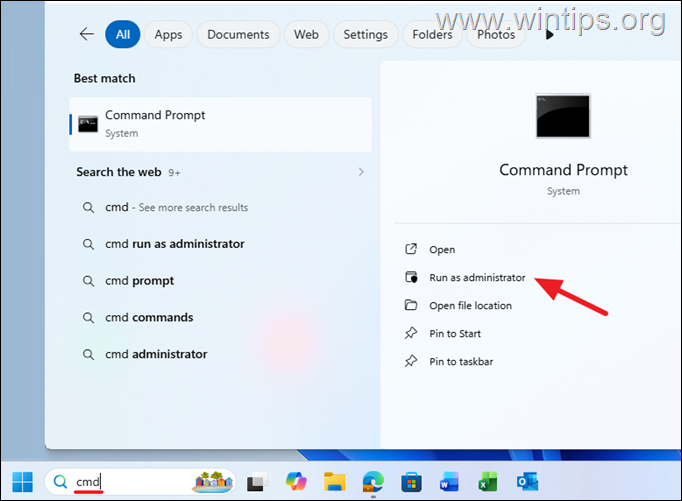Click the taskbar search box containing cmd
Screen dimensions: 682x501
(x=140, y=482)
